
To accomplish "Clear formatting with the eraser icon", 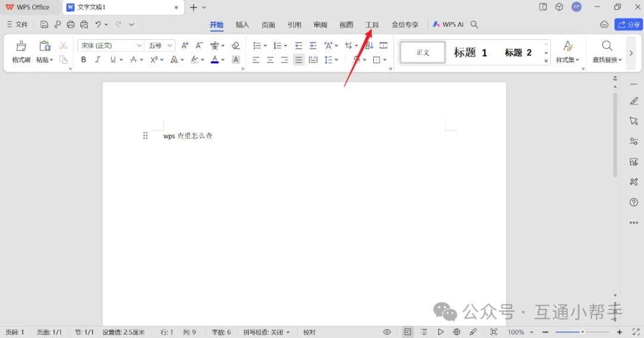I will pos(236,45).
